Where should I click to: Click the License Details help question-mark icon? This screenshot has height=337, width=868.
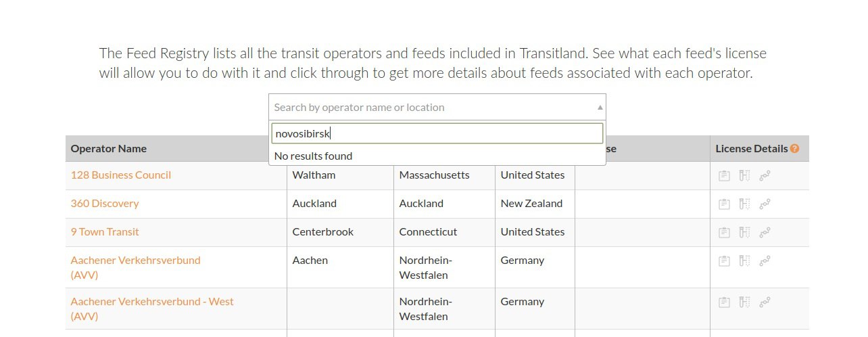coord(794,149)
